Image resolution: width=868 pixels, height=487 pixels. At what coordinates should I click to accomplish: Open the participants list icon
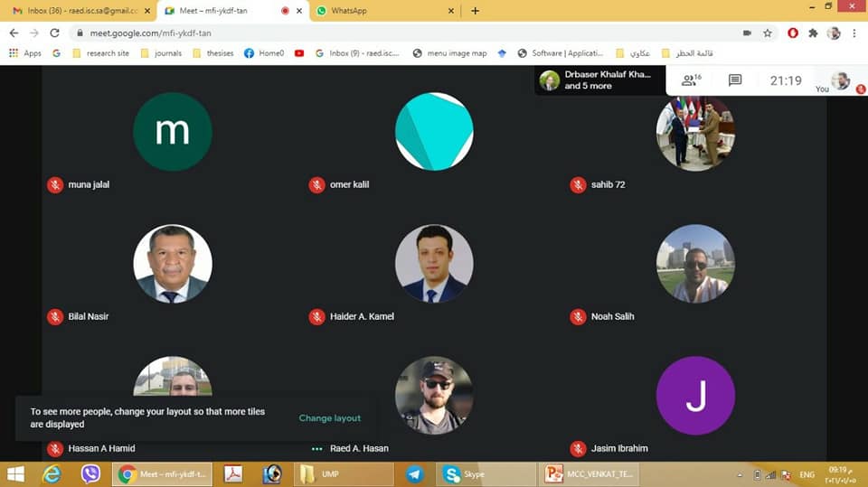[x=691, y=80]
